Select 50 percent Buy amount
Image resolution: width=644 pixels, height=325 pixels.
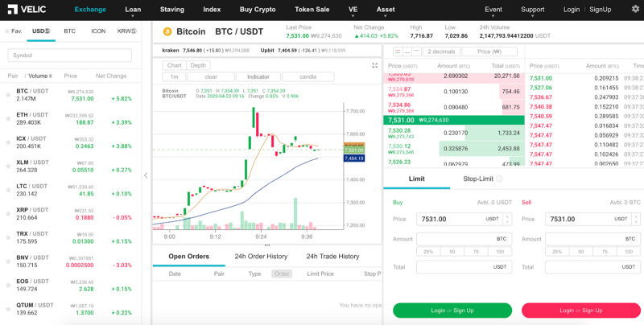point(452,252)
